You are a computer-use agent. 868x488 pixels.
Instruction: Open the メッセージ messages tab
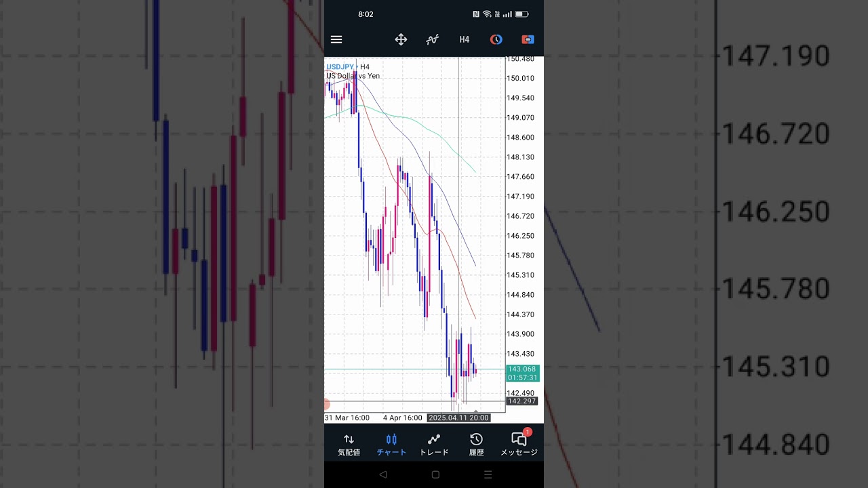[519, 444]
